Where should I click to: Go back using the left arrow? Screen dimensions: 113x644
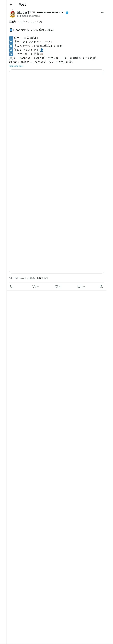(11, 5)
